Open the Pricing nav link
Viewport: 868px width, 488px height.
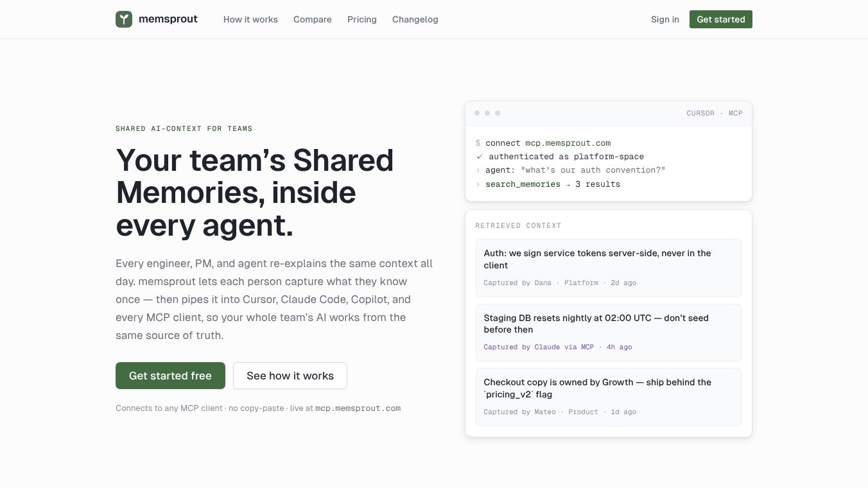pos(362,19)
